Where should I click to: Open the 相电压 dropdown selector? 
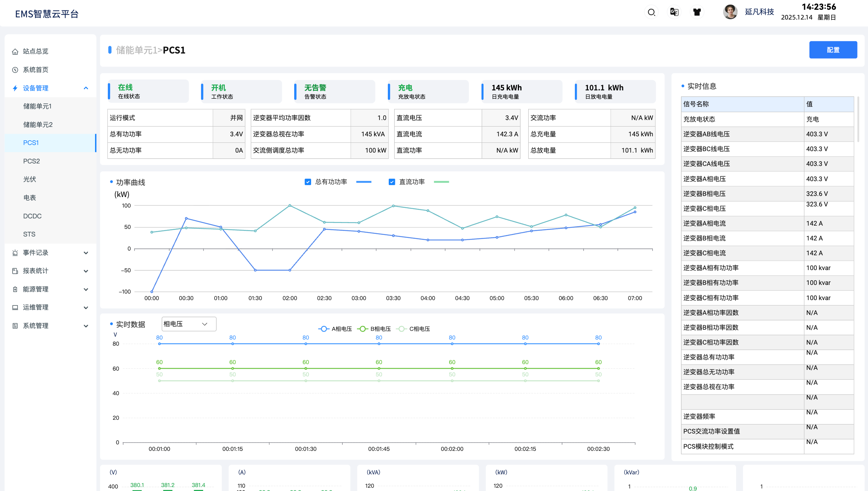[189, 324]
